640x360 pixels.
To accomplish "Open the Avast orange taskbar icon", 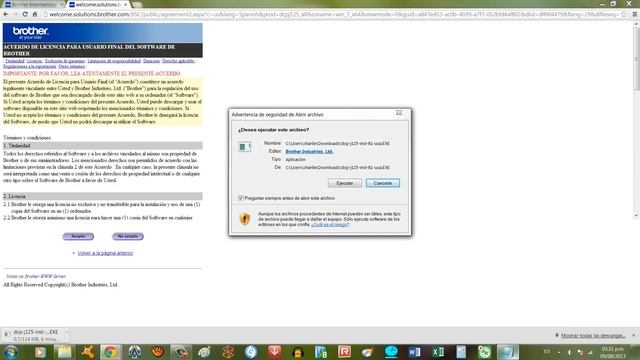I will 87,352.
